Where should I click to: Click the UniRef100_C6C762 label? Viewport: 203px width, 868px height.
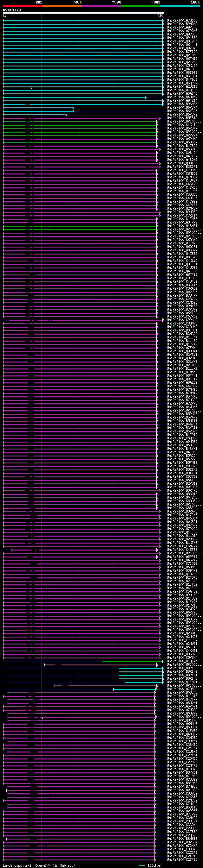[x=182, y=477]
